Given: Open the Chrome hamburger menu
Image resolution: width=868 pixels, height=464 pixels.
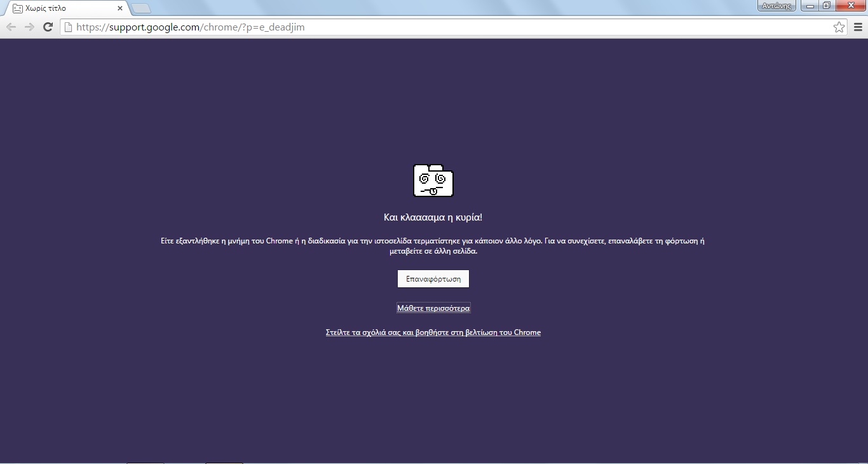Looking at the screenshot, I should coord(858,27).
